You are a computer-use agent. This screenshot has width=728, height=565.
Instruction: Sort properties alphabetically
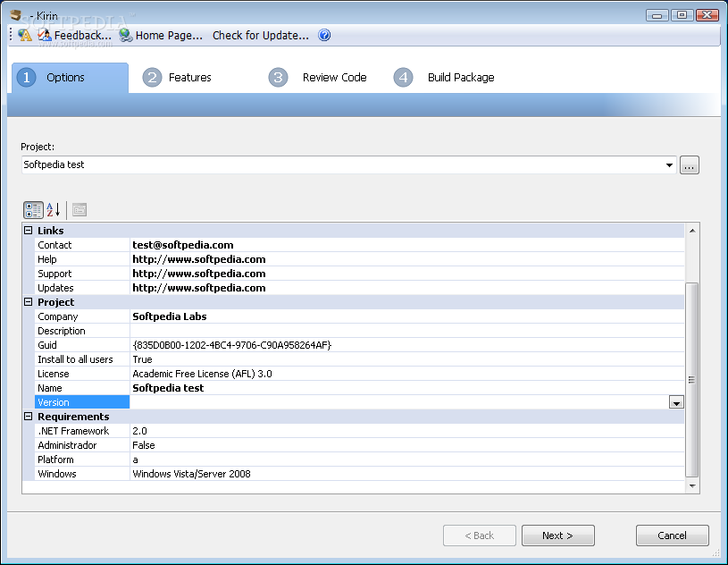[x=54, y=210]
